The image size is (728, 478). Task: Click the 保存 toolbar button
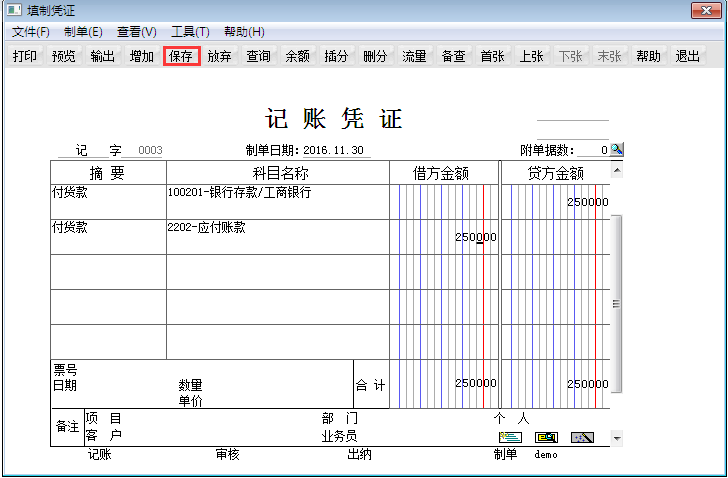(181, 56)
